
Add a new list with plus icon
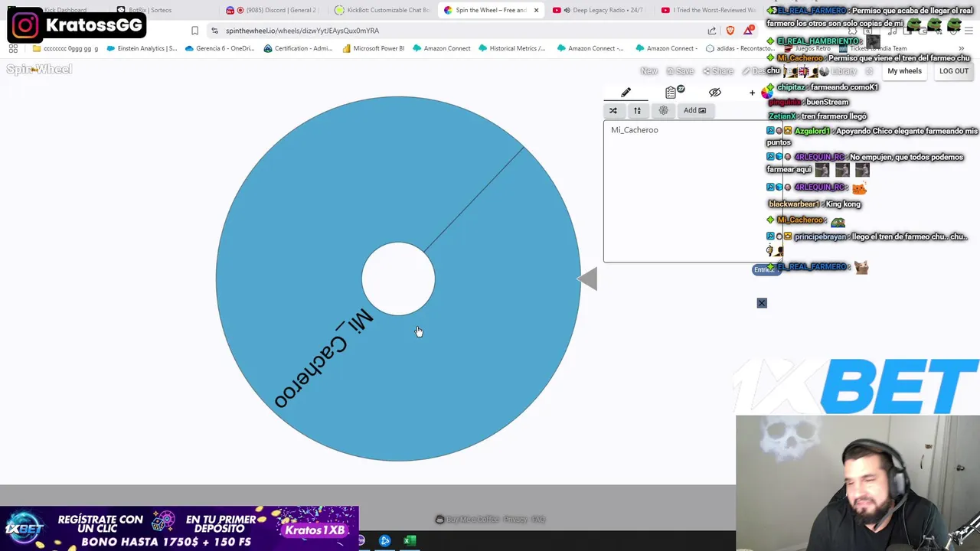tap(752, 93)
